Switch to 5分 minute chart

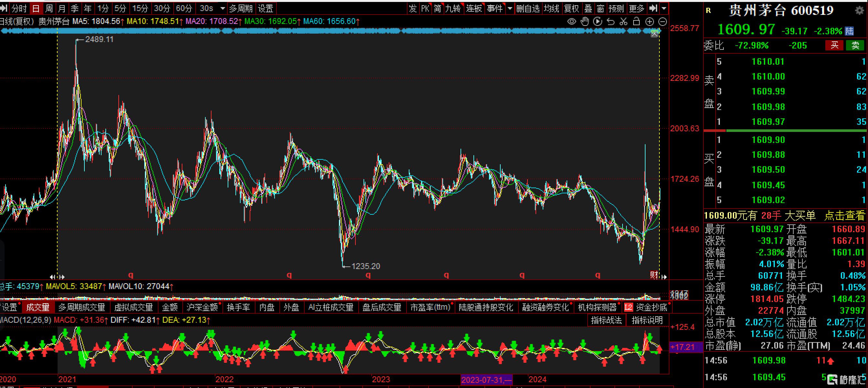tap(120, 8)
